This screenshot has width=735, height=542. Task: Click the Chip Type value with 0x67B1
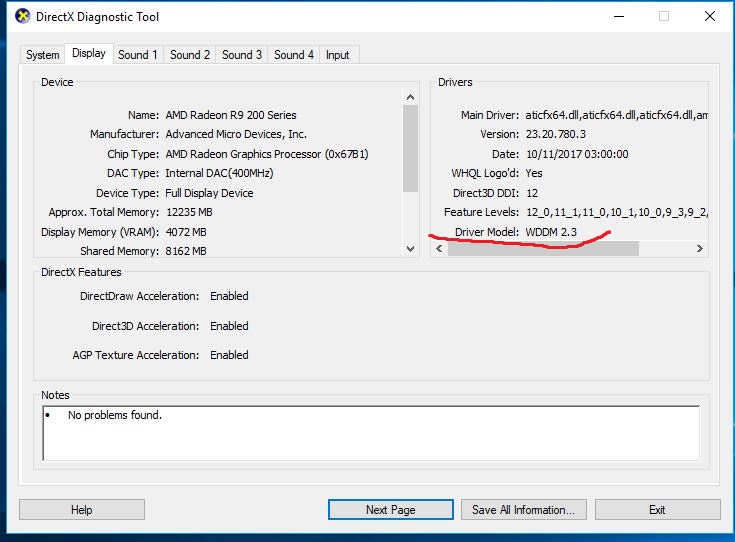pos(267,154)
